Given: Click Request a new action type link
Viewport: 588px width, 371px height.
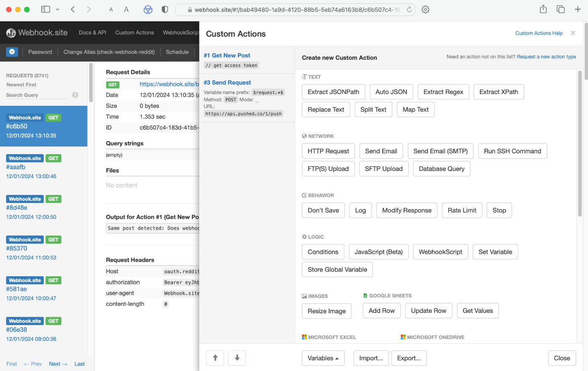Looking at the screenshot, I should click(546, 57).
